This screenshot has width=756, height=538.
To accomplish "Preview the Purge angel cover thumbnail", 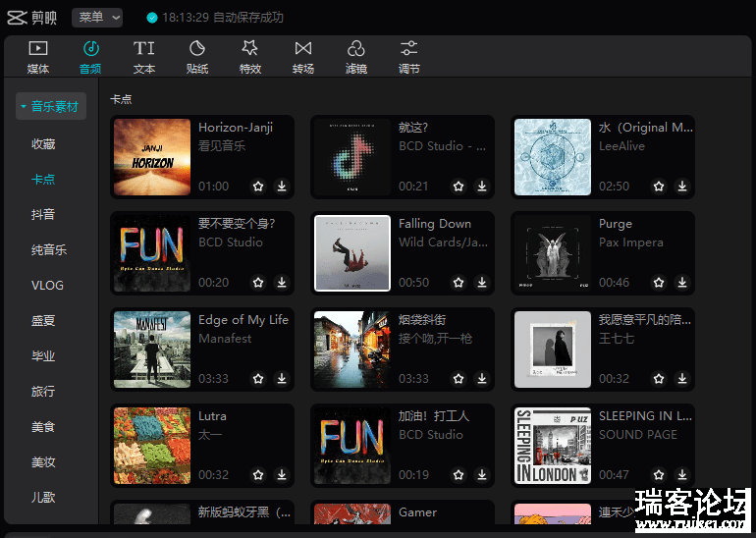I will click(553, 253).
